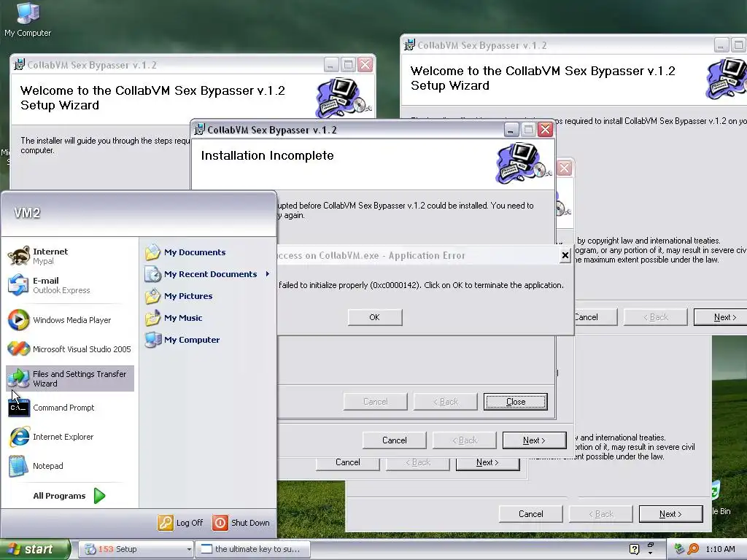This screenshot has height=560, width=747.
Task: Open the My Computer desktop icon
Action: pos(28,19)
